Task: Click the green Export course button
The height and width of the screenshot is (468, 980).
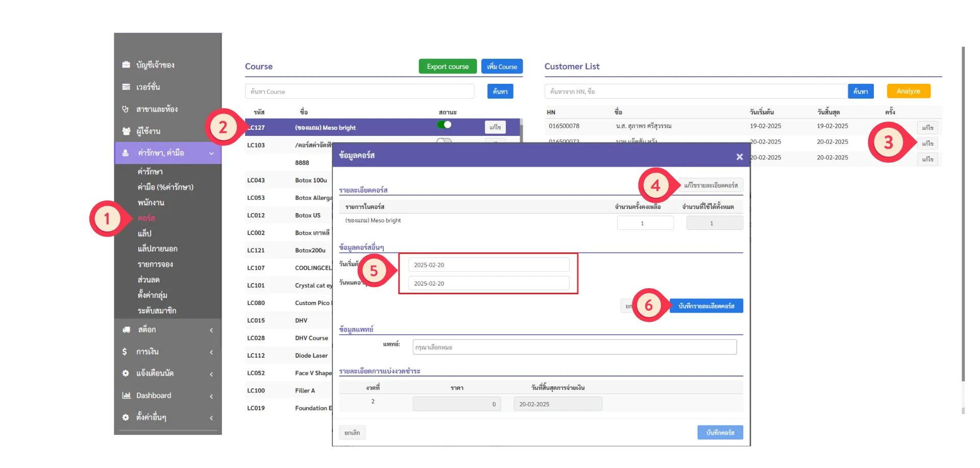Action: (x=448, y=66)
